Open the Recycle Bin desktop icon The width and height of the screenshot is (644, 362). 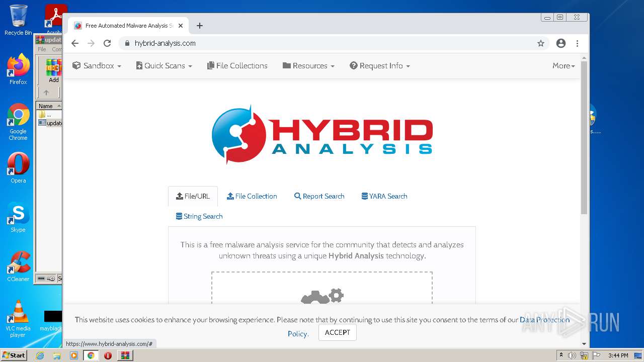[18, 20]
